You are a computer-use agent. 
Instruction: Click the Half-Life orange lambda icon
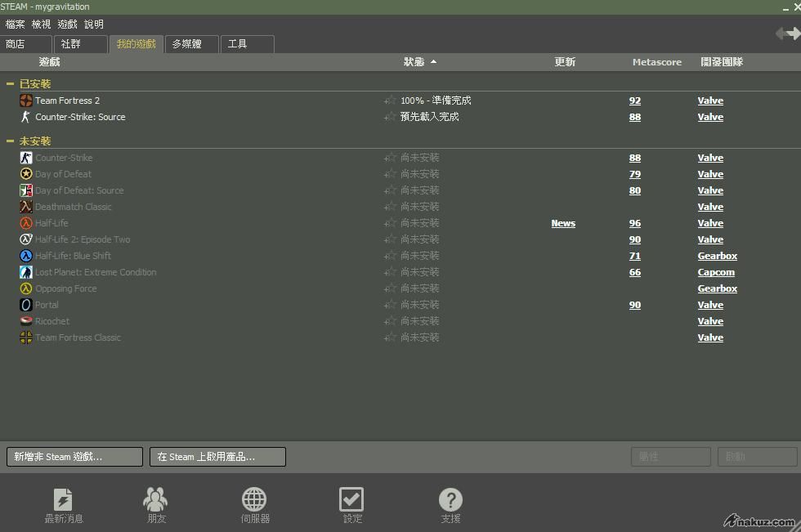pos(26,223)
